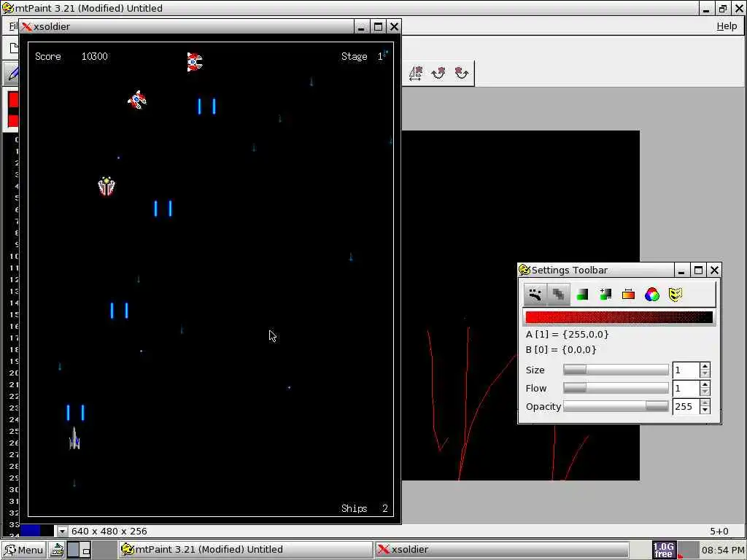747x560 pixels.
Task: Click the xsoldier window X title icon
Action: click(x=27, y=27)
